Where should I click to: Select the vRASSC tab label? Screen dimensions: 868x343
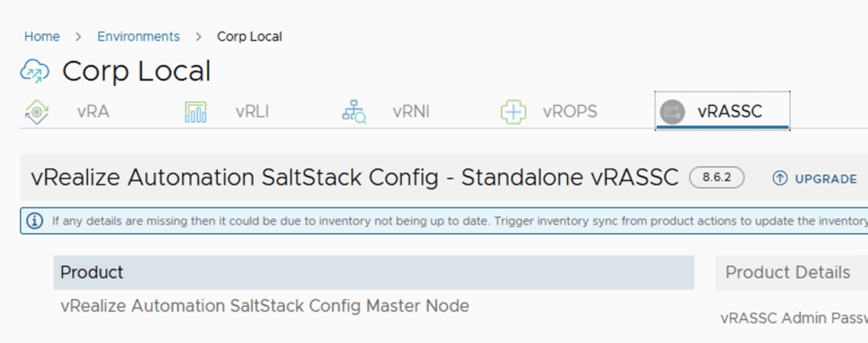point(730,112)
